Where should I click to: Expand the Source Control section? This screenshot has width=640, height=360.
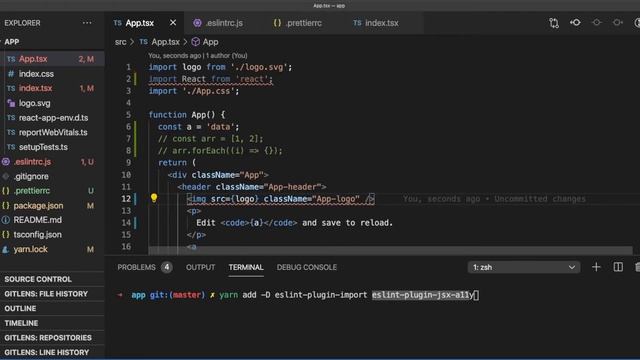coord(52,279)
